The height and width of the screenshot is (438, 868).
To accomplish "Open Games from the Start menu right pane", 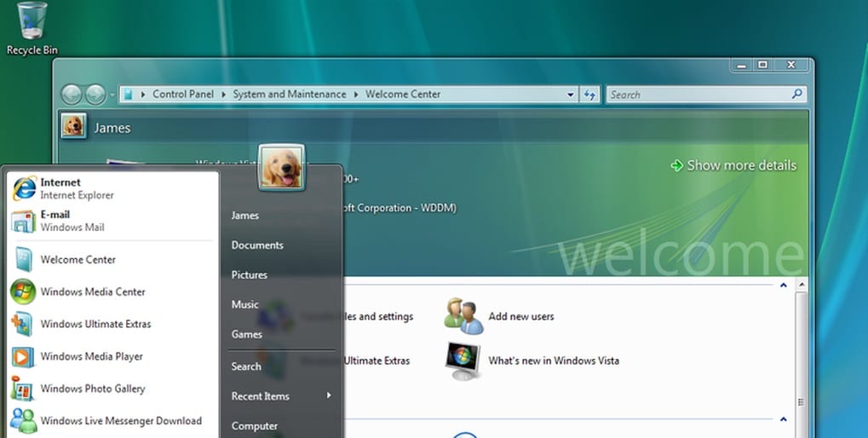I will click(x=246, y=334).
